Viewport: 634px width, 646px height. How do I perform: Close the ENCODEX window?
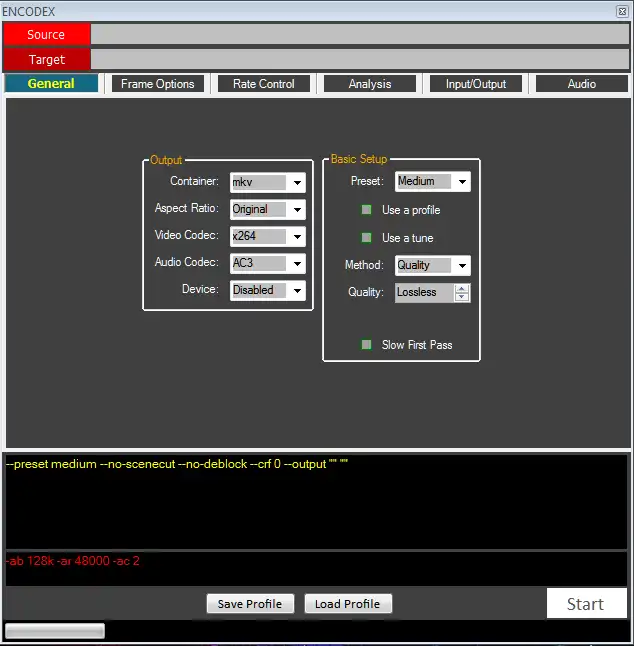[x=622, y=12]
